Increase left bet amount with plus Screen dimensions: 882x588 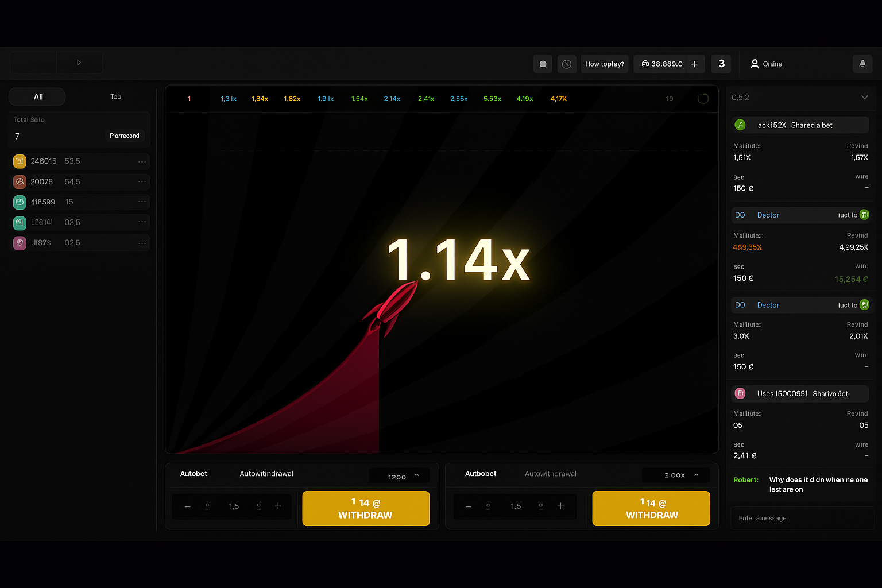(278, 506)
